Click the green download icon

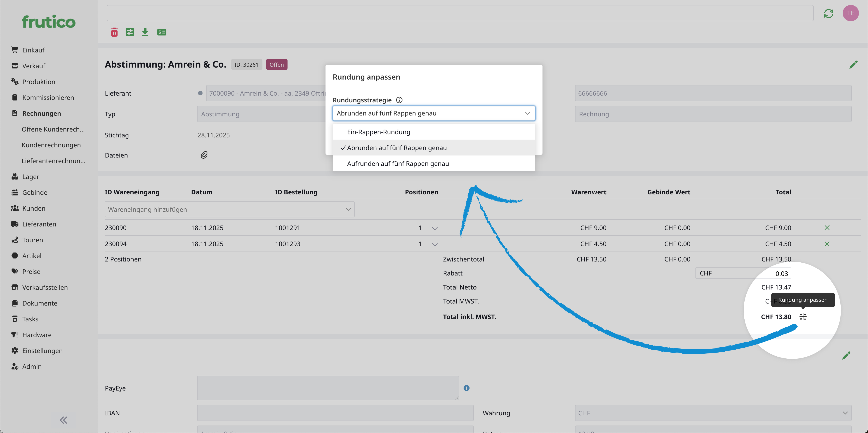point(145,32)
